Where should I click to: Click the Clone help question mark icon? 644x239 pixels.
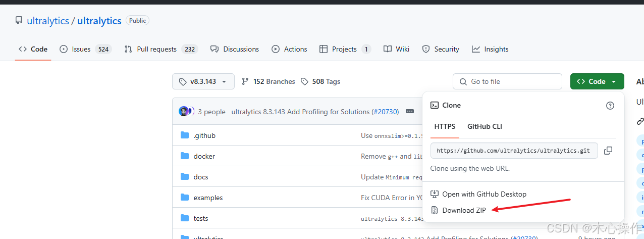coord(610,106)
